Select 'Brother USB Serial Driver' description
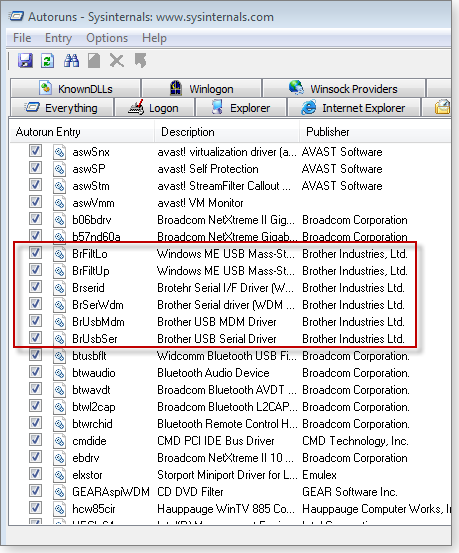The width and height of the screenshot is (459, 553). [217, 339]
